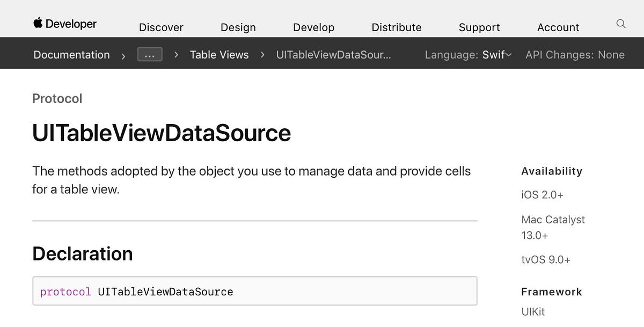Image resolution: width=644 pixels, height=327 pixels.
Task: Open the Language Swift dropdown
Action: [468, 55]
